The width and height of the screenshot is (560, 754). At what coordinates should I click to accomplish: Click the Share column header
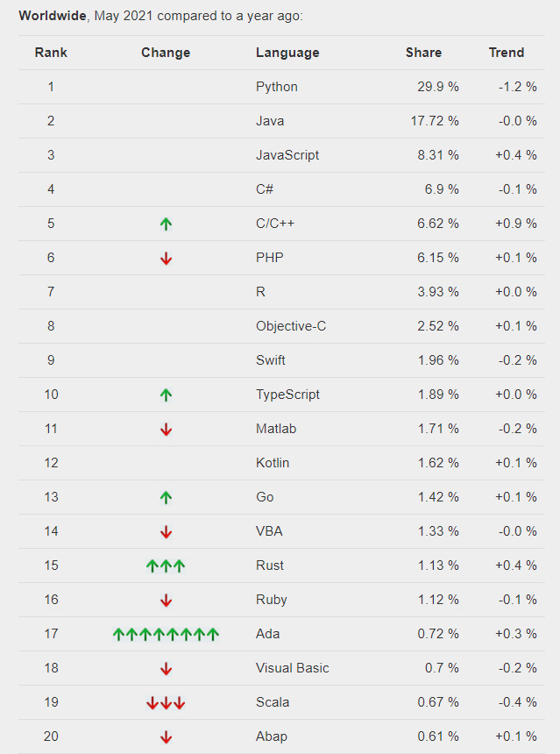423,53
